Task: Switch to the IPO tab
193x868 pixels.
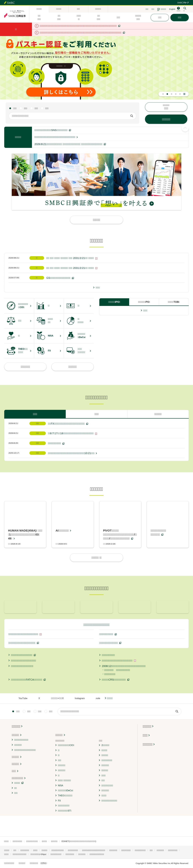Action: 114,302
